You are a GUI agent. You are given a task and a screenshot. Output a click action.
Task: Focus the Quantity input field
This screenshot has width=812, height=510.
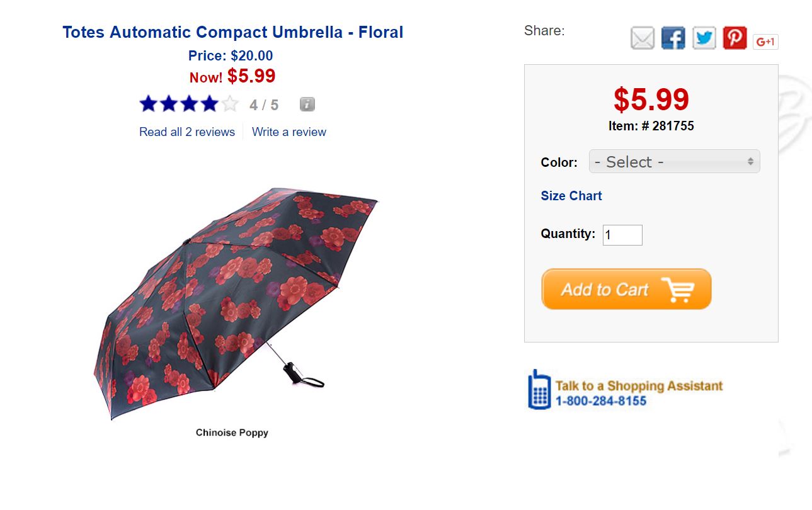[x=622, y=235]
